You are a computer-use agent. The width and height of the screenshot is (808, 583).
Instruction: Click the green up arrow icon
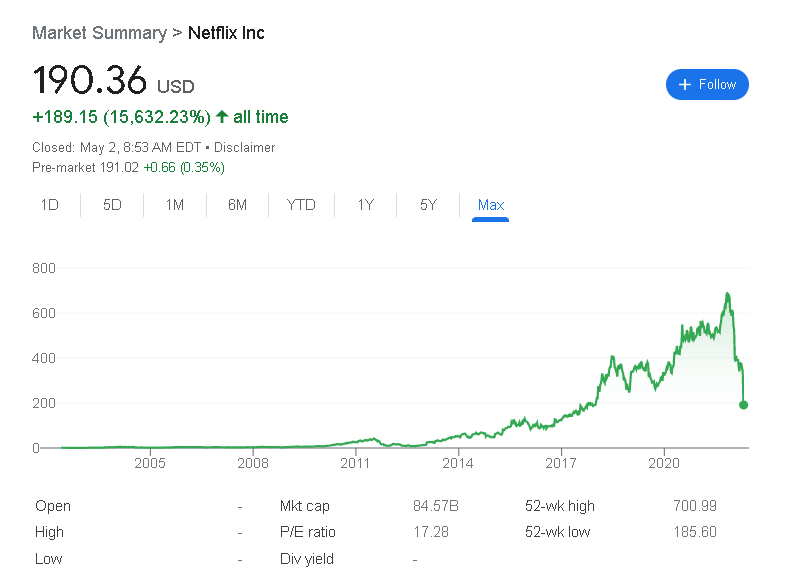tap(221, 117)
